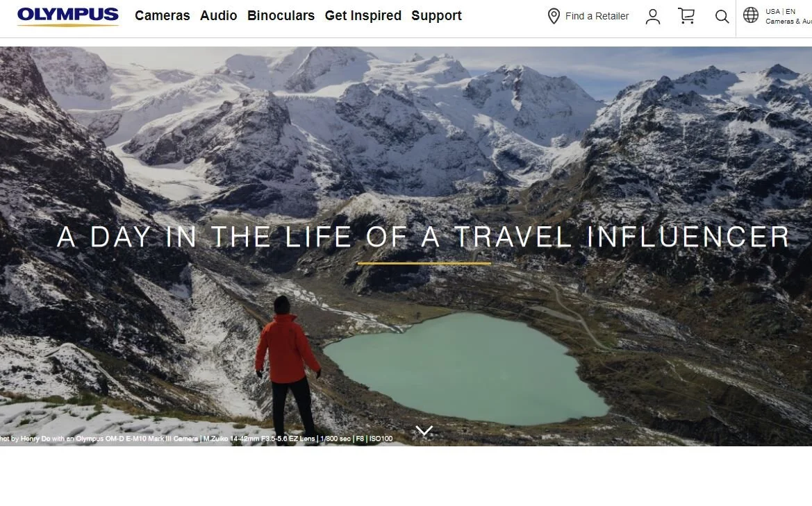Click the Olympus logo
Image resolution: width=812 pixels, height=506 pixels.
click(68, 16)
